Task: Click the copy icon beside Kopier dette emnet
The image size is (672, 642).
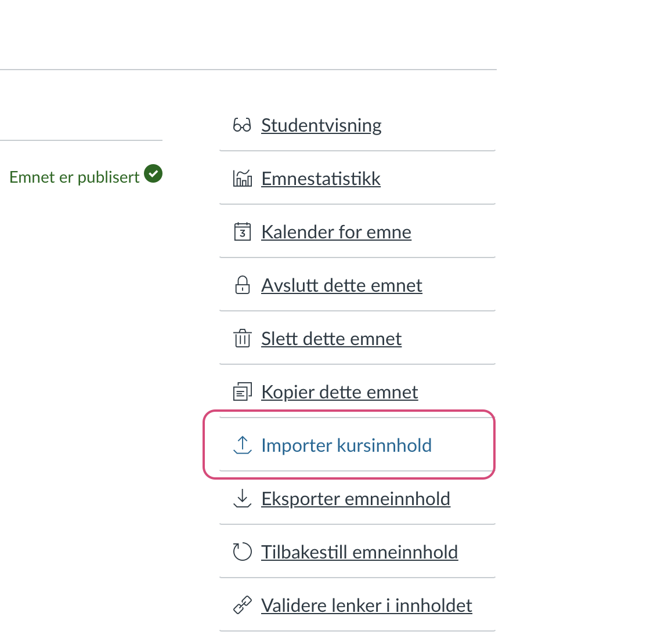Action: (242, 392)
